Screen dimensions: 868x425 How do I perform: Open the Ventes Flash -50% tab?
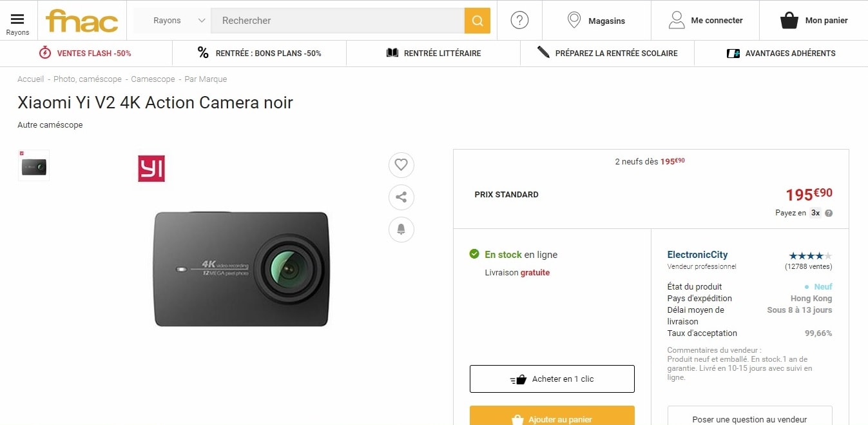pos(86,54)
